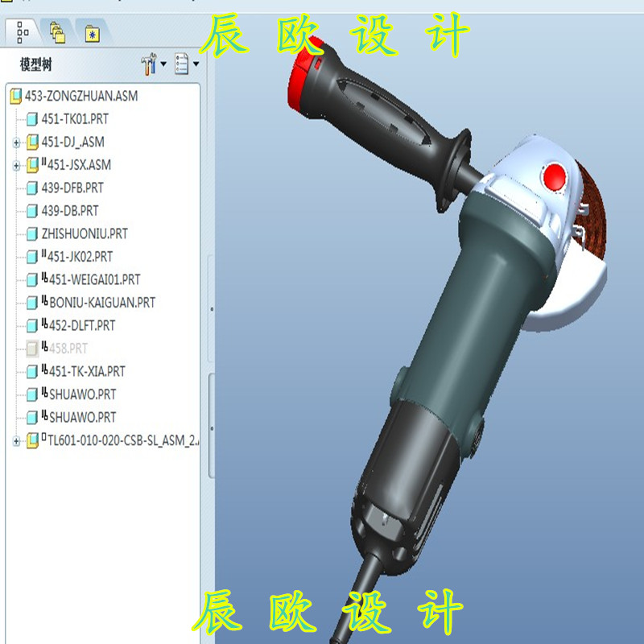Select 439-DFB.PRT in model tree

point(72,188)
